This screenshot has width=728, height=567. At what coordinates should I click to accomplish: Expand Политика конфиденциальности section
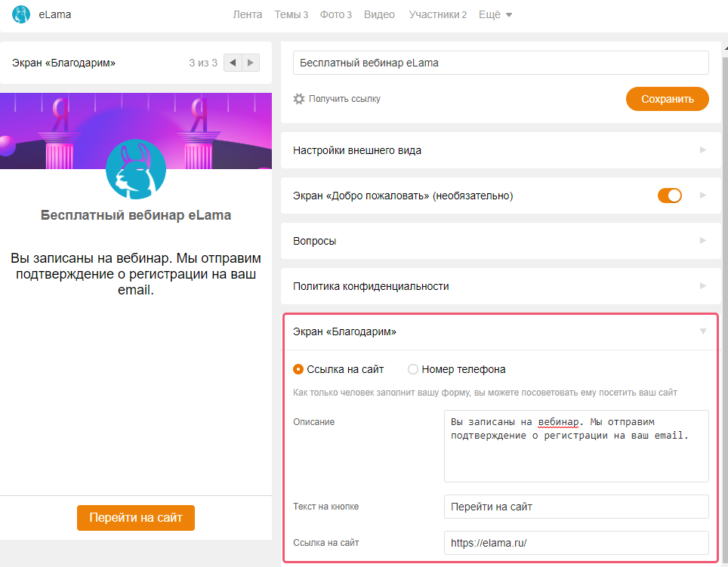click(x=495, y=286)
